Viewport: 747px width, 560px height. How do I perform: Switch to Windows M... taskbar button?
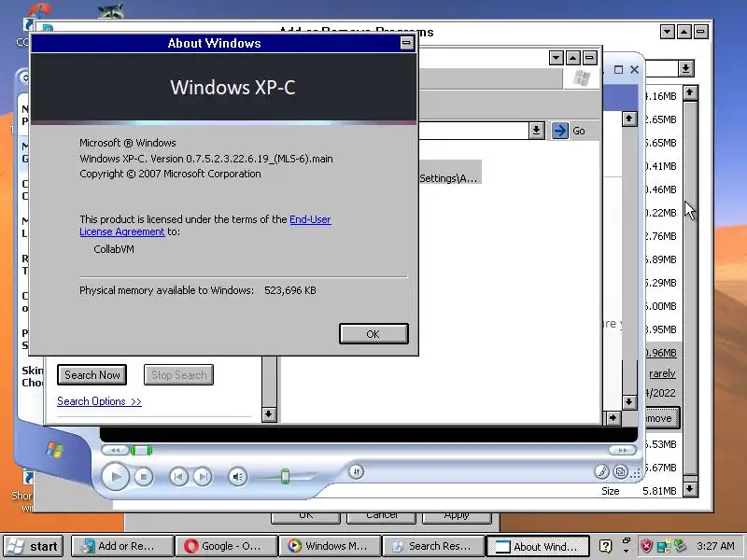click(330, 546)
